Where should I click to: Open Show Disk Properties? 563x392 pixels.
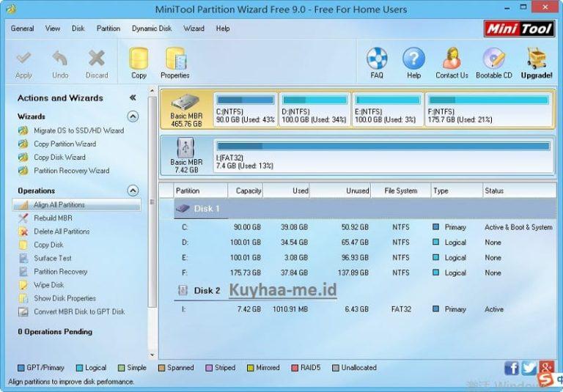65,298
